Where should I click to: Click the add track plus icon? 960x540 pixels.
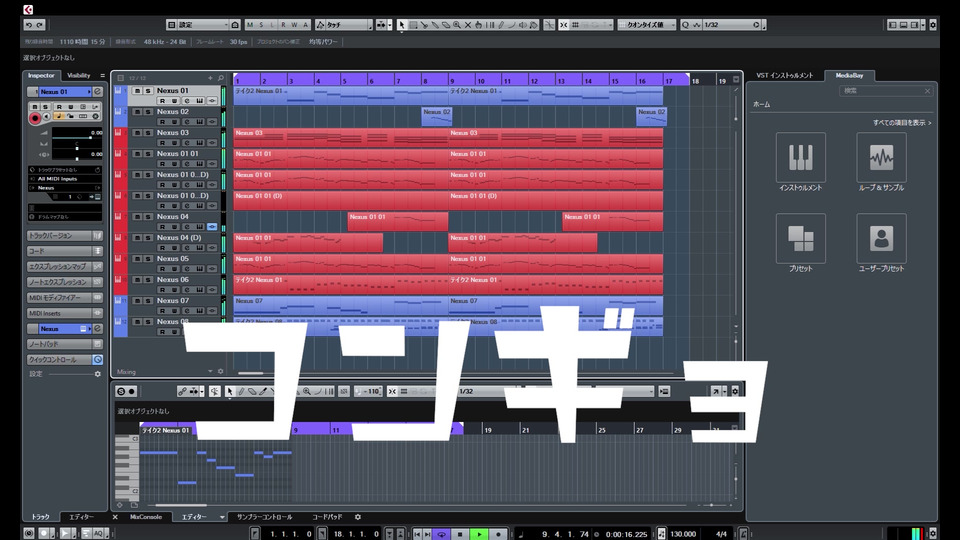[210, 78]
